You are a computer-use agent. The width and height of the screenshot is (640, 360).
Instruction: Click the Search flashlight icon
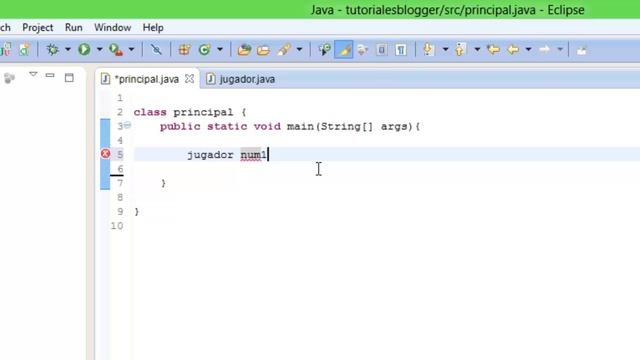click(x=284, y=50)
